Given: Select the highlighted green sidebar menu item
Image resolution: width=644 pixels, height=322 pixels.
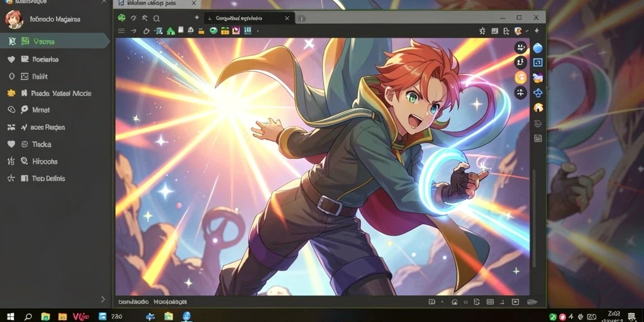Looking at the screenshot, I should pyautogui.click(x=55, y=41).
